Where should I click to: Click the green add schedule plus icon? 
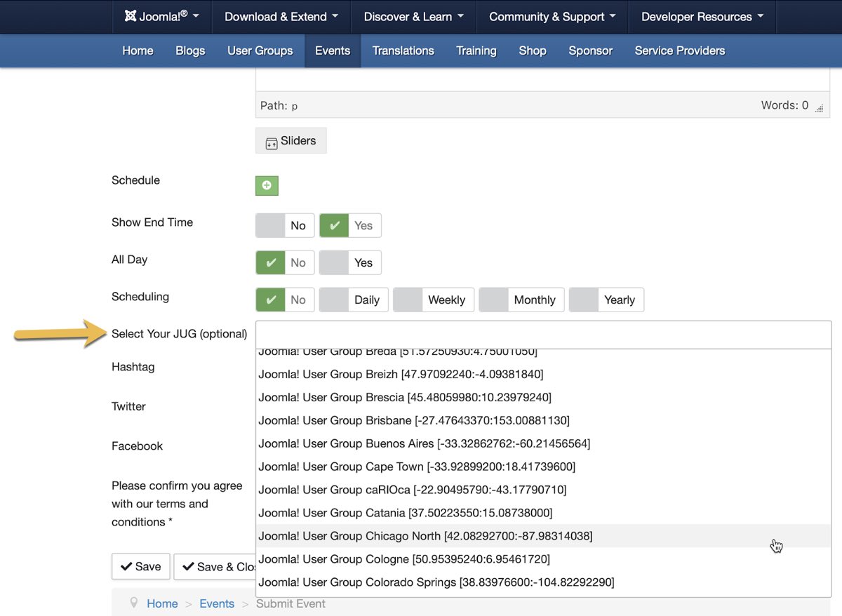point(267,185)
